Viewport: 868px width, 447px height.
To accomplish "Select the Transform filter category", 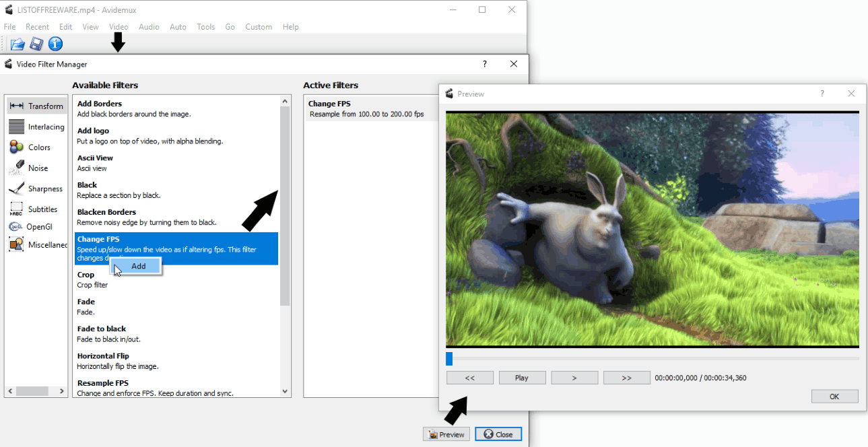I will click(36, 106).
